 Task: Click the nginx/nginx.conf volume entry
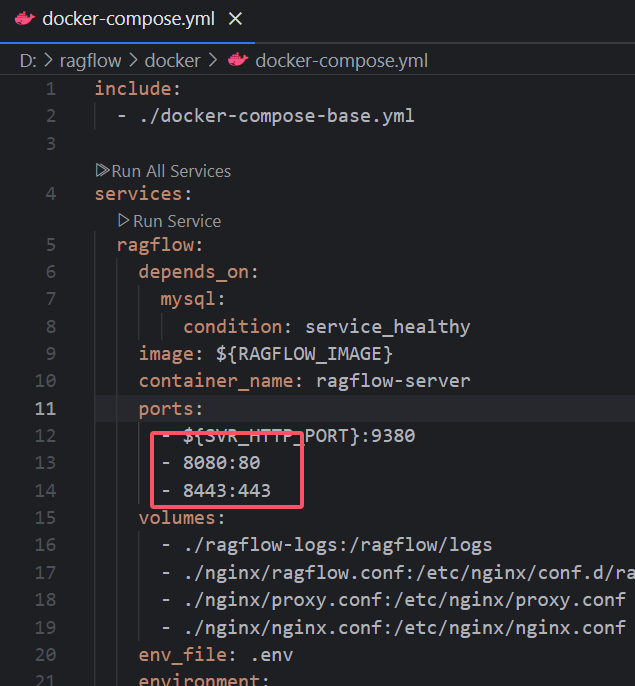point(404,628)
